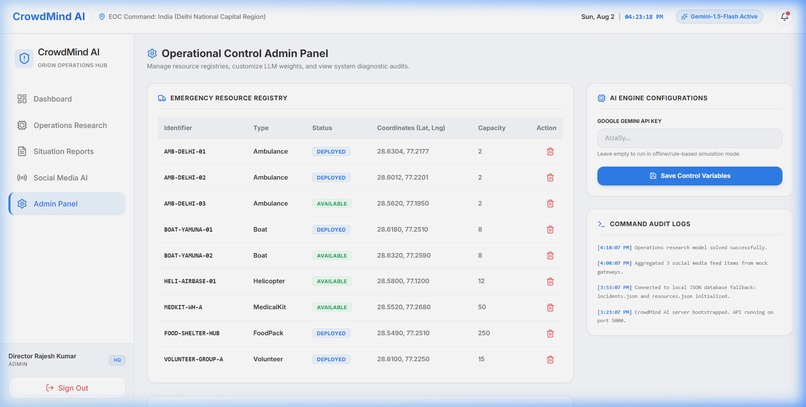Delete the VOLUNTEER-GROUP-A resource
Image resolution: width=806 pixels, height=407 pixels.
point(550,359)
